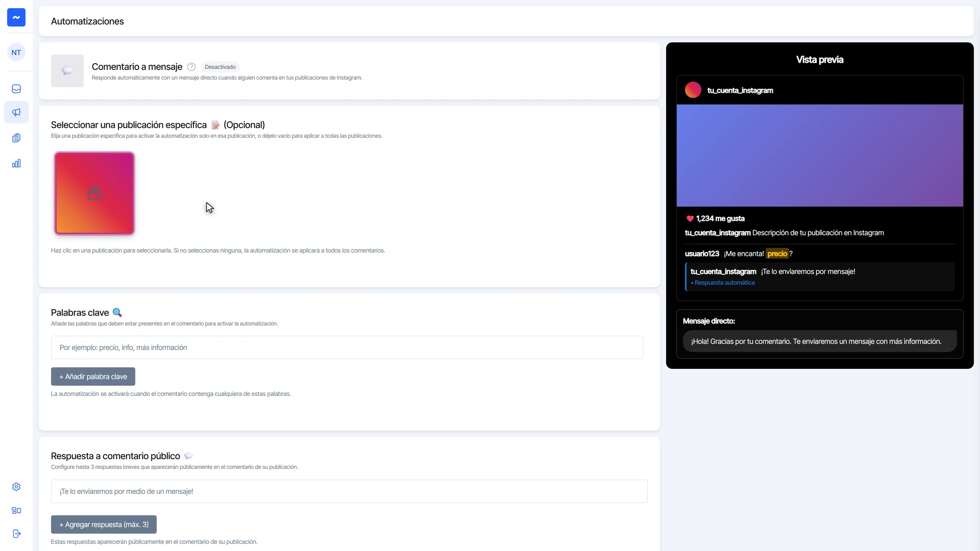The image size is (980, 551).
Task: Click the 'usuario123' commenter name
Action: (x=702, y=254)
